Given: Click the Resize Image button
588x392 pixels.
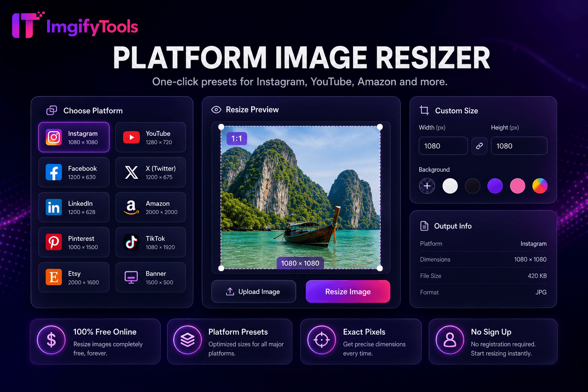Looking at the screenshot, I should pos(348,292).
